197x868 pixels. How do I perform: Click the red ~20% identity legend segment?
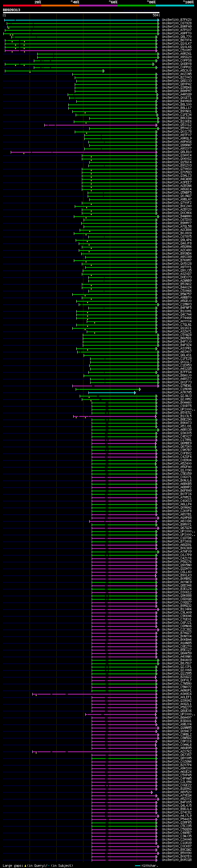coord(22,6)
